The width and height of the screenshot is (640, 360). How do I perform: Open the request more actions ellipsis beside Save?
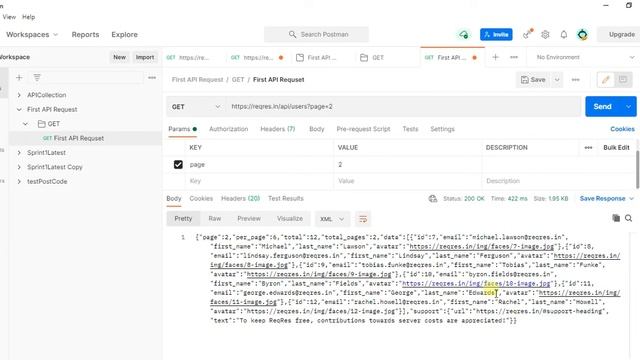[576, 80]
